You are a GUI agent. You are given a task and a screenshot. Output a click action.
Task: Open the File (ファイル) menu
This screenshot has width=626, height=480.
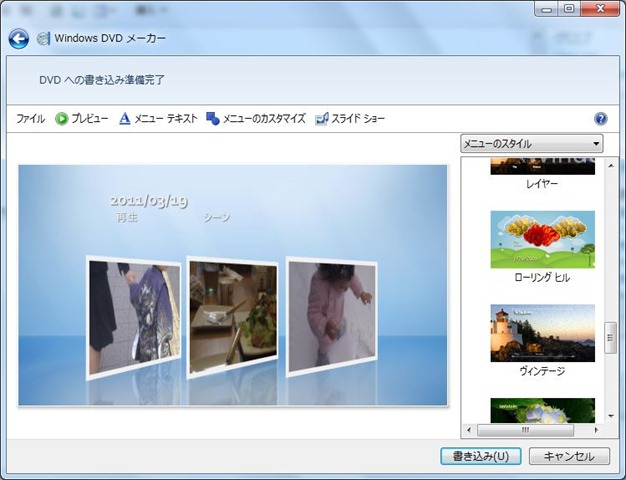(30, 118)
